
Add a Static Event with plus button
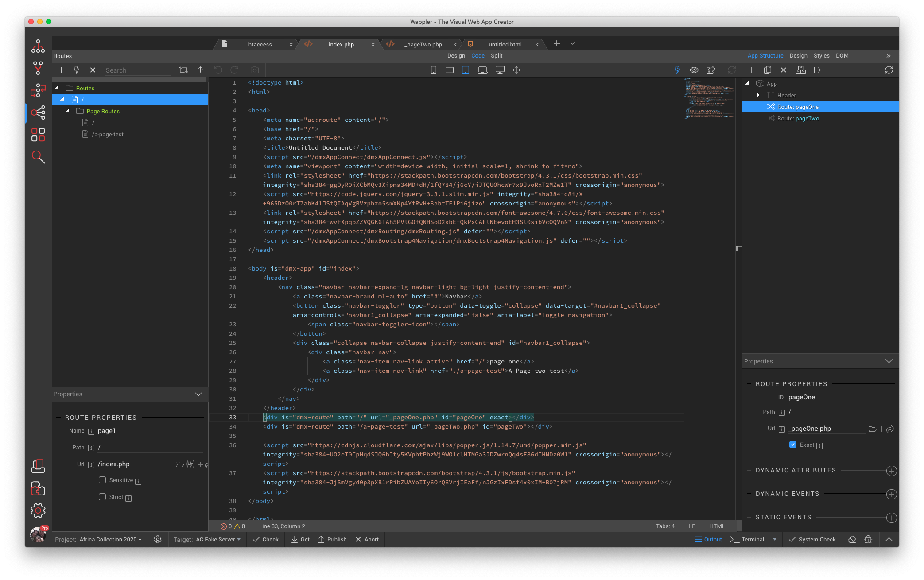point(892,518)
